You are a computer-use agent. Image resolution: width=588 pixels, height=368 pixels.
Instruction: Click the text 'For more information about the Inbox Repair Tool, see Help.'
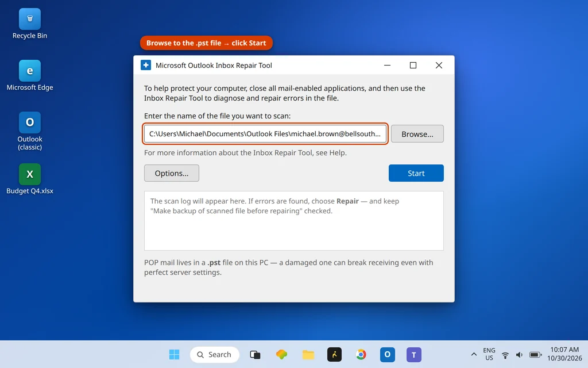point(245,153)
